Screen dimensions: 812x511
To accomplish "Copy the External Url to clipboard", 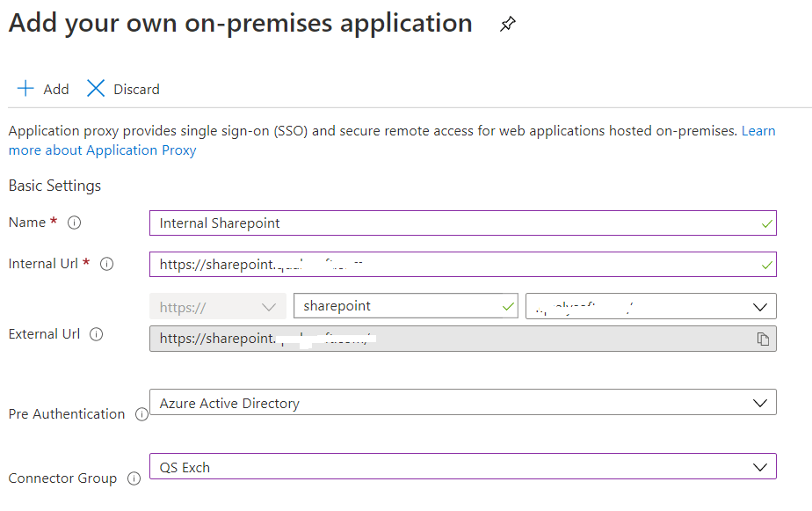I will [x=763, y=339].
